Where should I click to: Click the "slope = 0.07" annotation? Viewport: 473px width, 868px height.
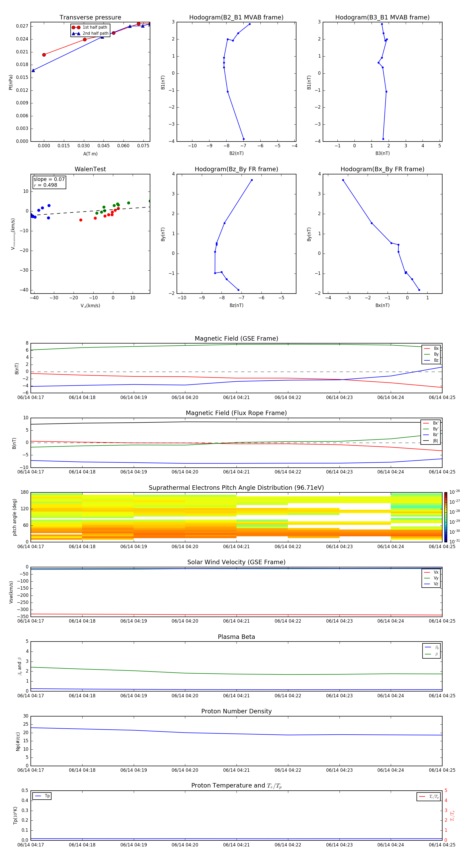pyautogui.click(x=49, y=179)
